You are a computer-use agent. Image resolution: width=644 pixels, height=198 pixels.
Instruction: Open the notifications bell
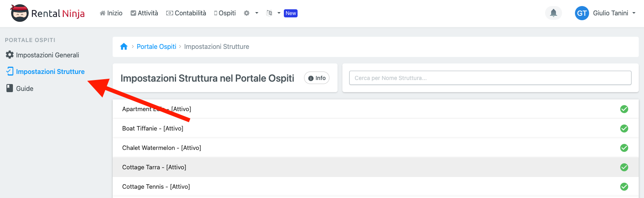553,13
